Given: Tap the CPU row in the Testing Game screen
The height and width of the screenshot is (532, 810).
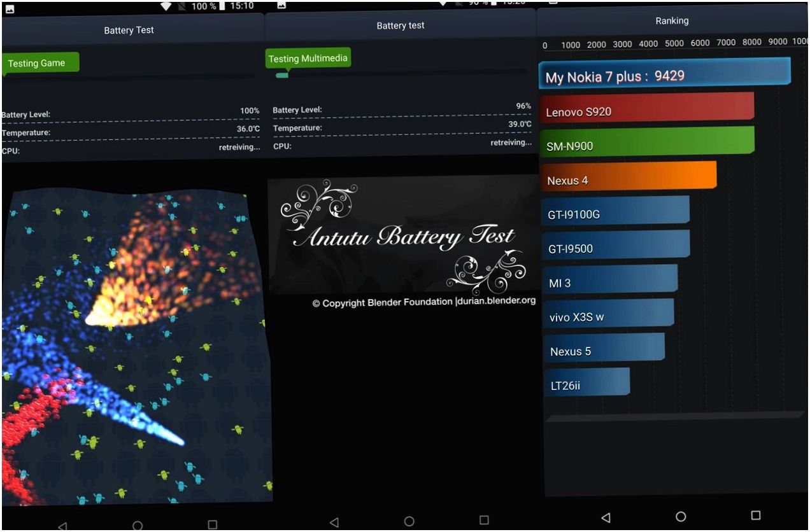Looking at the screenshot, I should pos(131,149).
